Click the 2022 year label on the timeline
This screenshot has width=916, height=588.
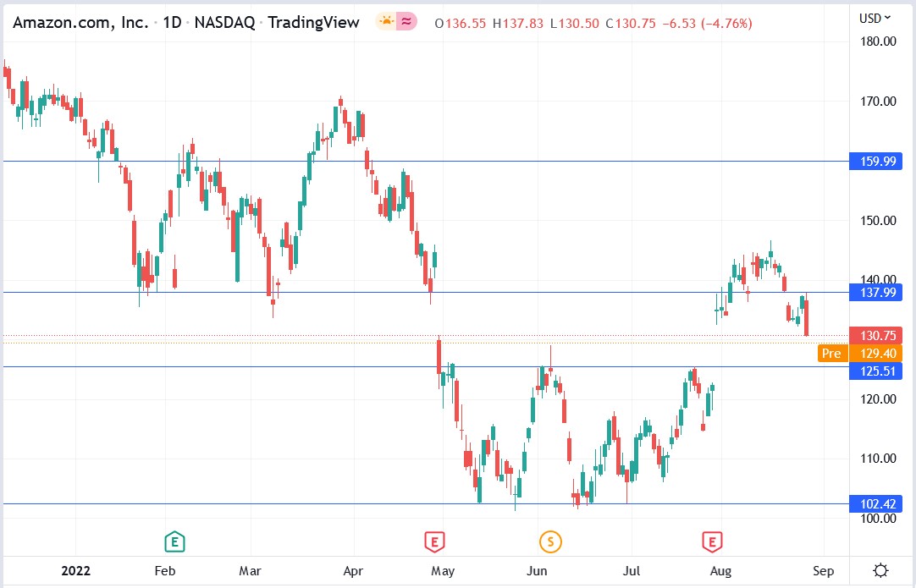76,571
